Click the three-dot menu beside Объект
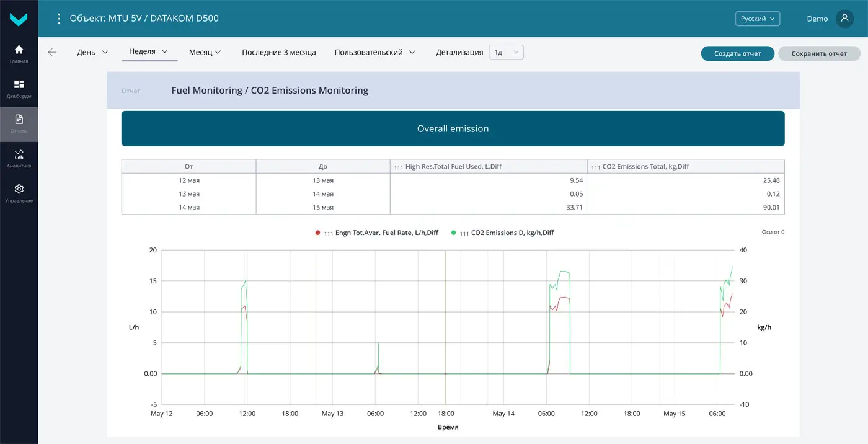The image size is (868, 444). click(x=60, y=19)
